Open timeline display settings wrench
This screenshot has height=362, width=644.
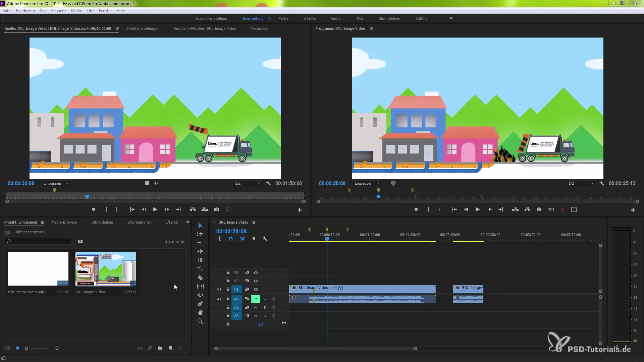[x=265, y=239]
